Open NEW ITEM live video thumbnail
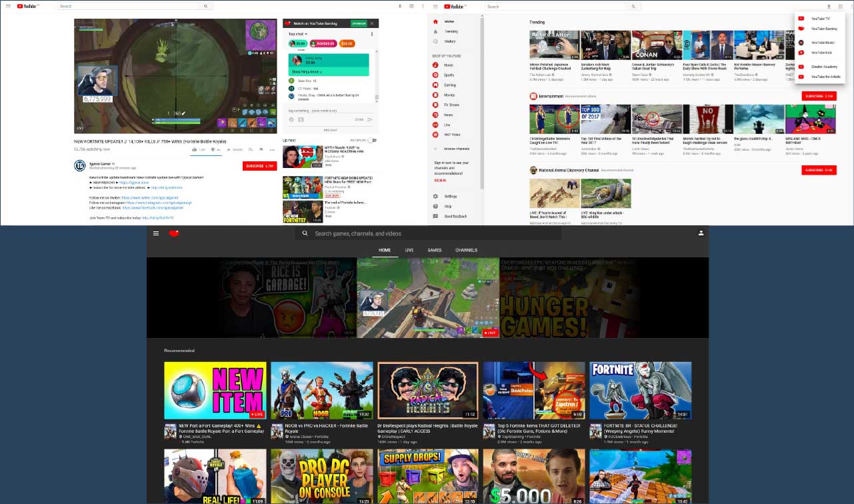The image size is (854, 504). click(215, 391)
